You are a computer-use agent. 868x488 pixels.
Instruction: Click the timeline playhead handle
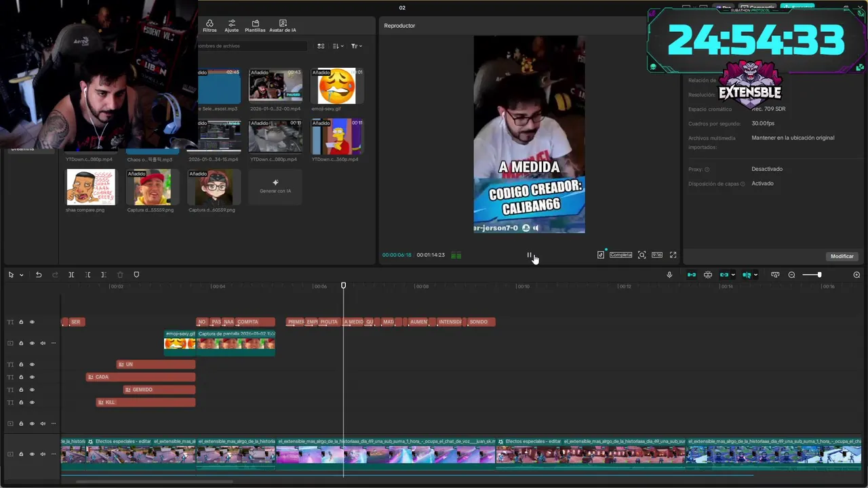(343, 286)
